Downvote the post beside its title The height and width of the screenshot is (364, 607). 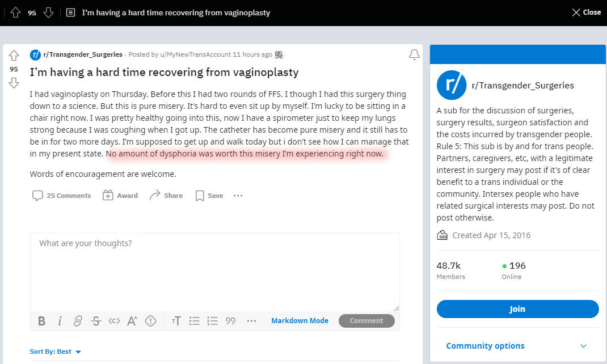click(14, 83)
